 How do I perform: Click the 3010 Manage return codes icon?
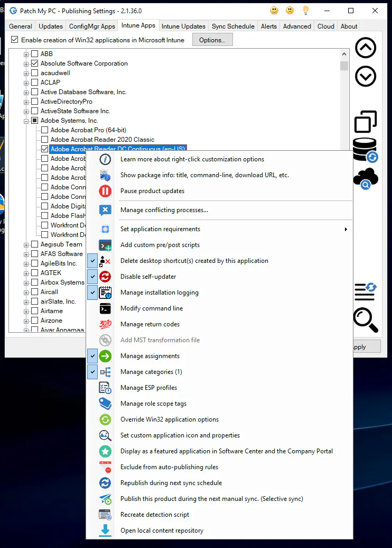(x=105, y=324)
